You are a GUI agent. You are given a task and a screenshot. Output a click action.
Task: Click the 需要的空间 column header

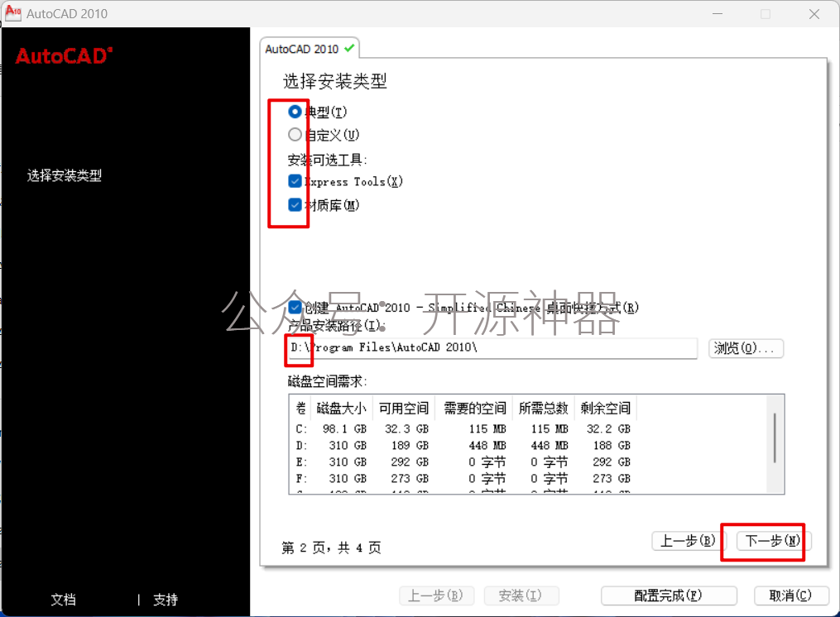coord(475,408)
